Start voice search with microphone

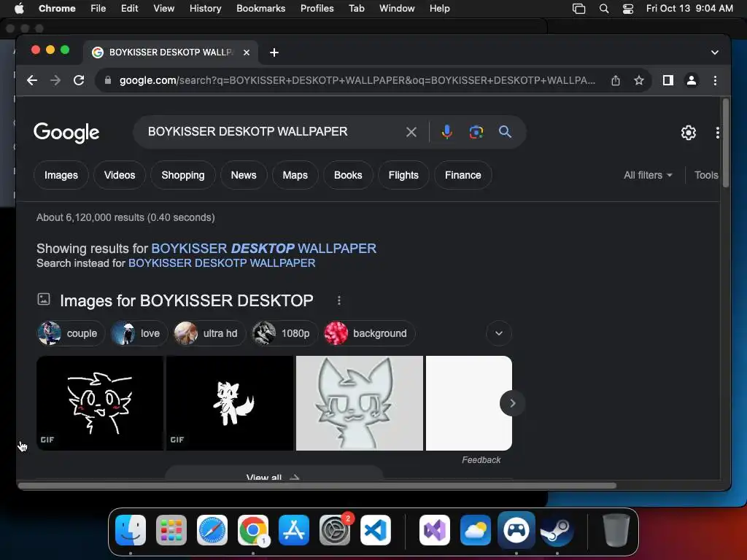point(446,132)
